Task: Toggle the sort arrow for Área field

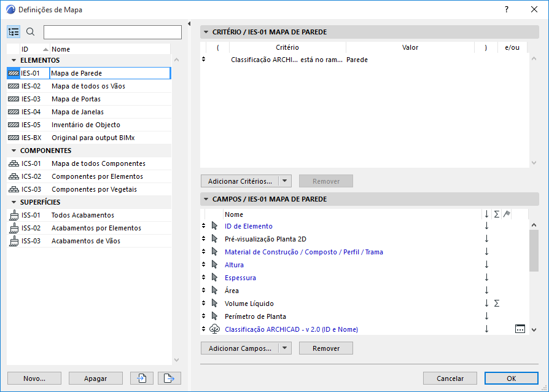Action: (486, 291)
